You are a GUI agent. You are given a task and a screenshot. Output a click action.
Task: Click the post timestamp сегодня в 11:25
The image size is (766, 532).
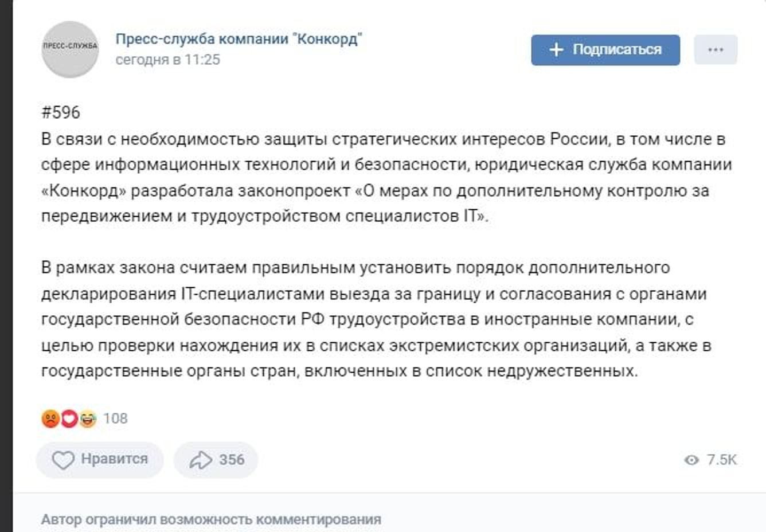coord(167,60)
